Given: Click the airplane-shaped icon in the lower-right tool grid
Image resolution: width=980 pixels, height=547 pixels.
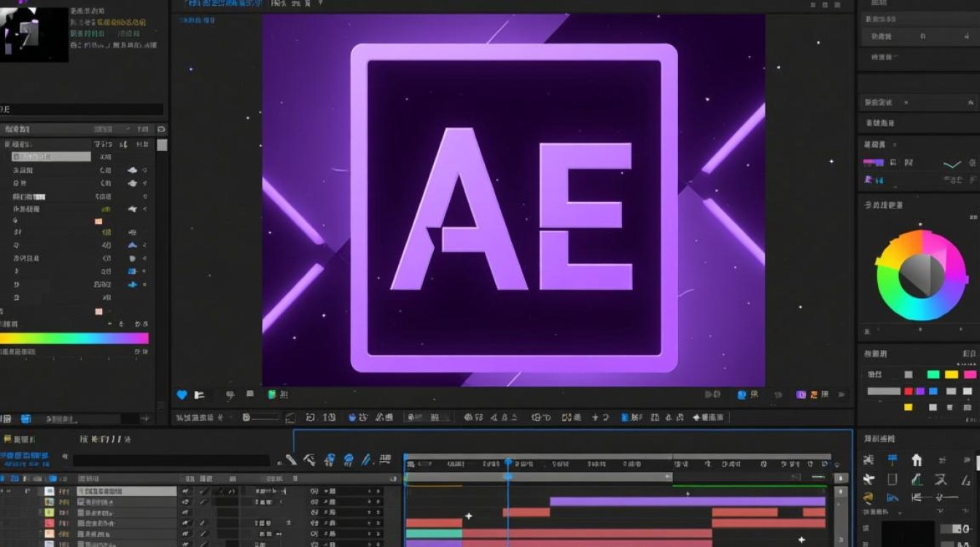Looking at the screenshot, I should 868,479.
